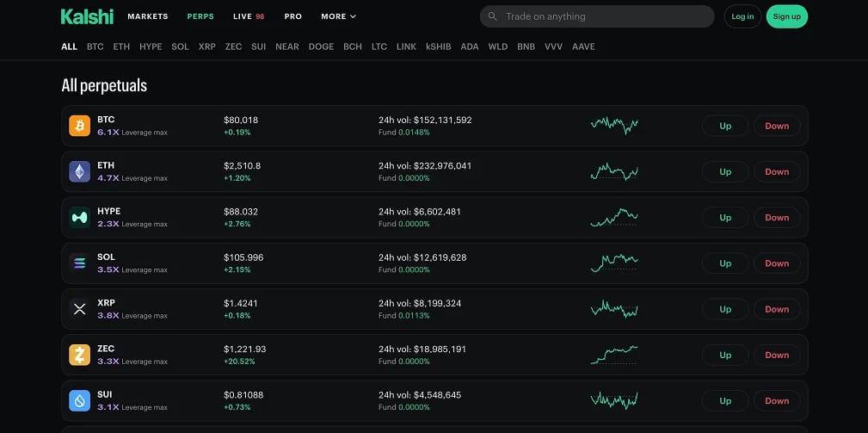This screenshot has width=868, height=433.
Task: Focus the Trade on anything search field
Action: click(597, 16)
